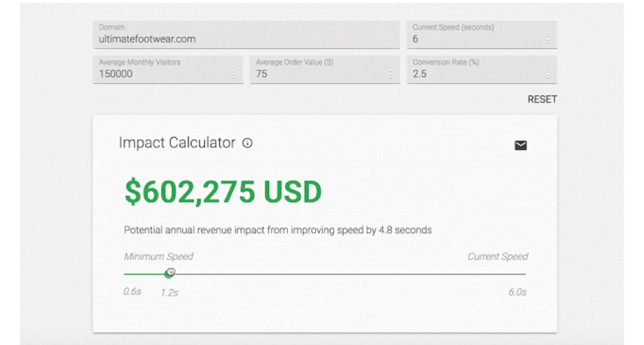The width and height of the screenshot is (644, 345).
Task: Select the $602,275 USD revenue figure
Action: click(223, 192)
